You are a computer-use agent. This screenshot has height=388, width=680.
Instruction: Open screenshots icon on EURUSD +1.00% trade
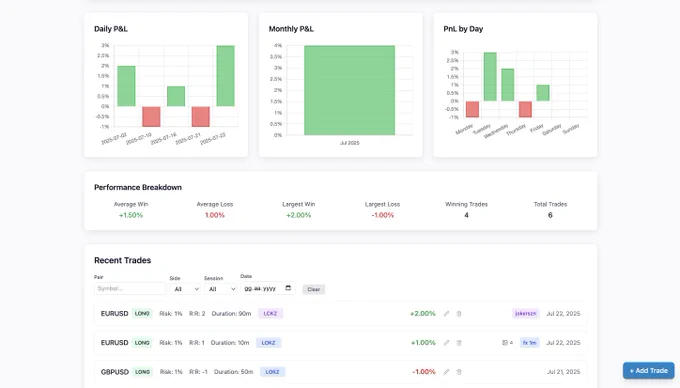pos(505,342)
